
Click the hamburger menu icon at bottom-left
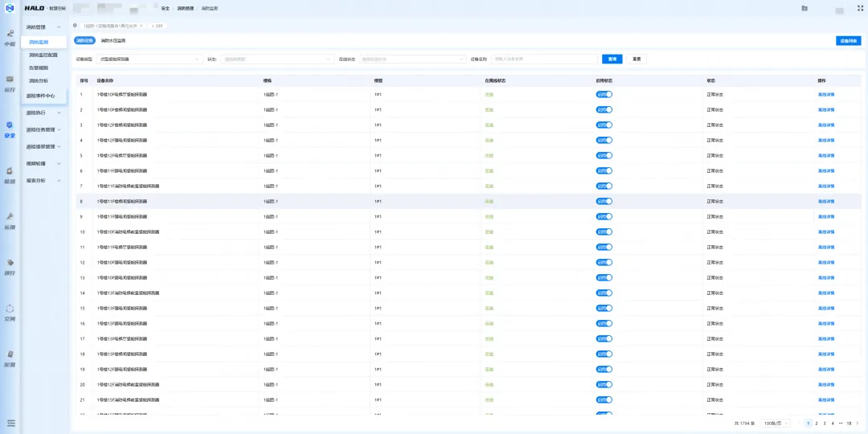point(10,423)
